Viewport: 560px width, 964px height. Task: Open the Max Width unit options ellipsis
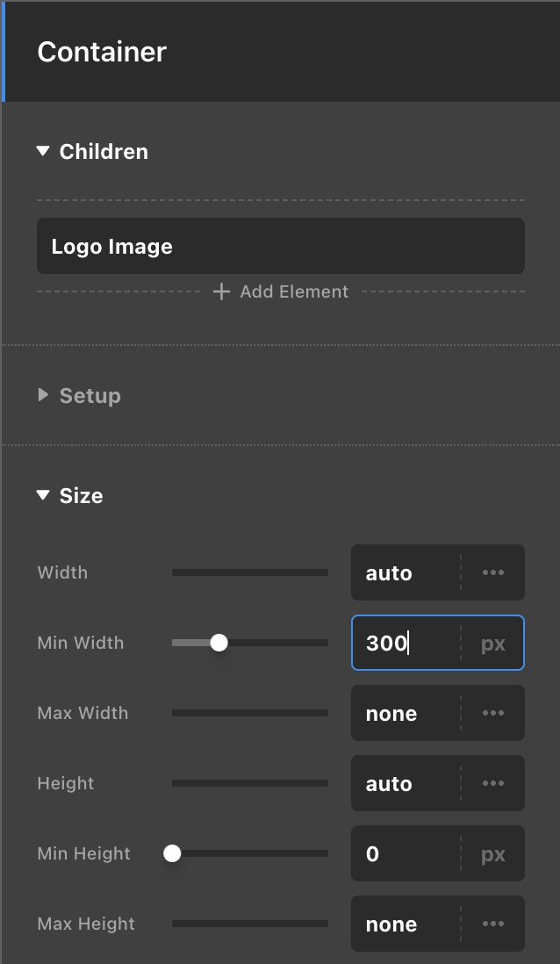493,713
